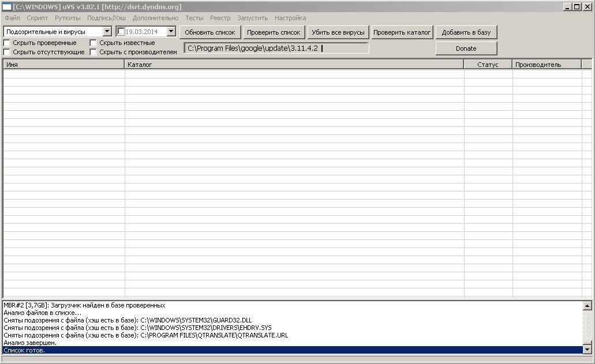This screenshot has height=364, width=595.
Task: Sort by the Статус column header
Action: [488, 65]
